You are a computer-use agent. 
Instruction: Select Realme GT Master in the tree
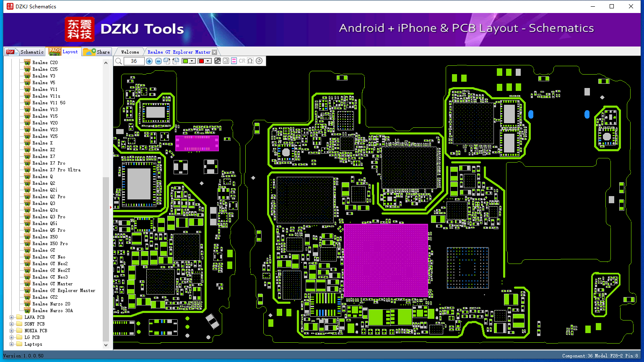pyautogui.click(x=53, y=284)
